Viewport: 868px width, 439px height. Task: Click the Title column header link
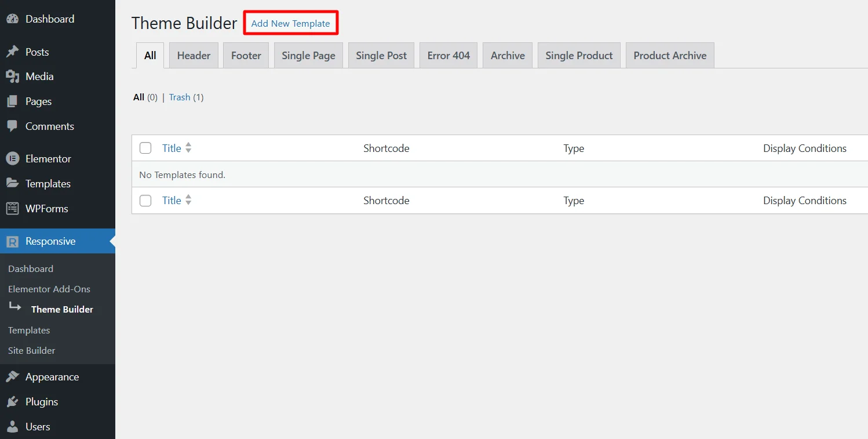pyautogui.click(x=172, y=148)
